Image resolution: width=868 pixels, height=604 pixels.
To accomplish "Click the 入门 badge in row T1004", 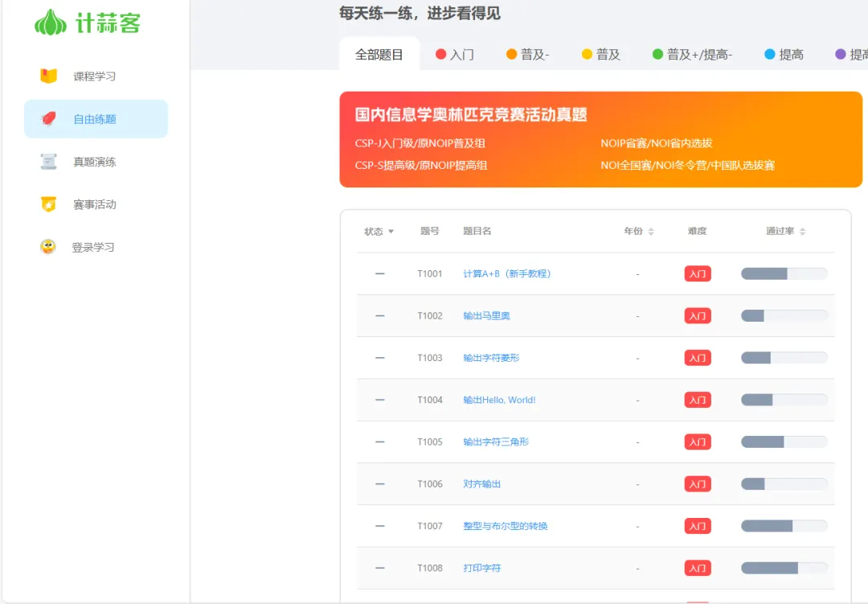I will 698,400.
